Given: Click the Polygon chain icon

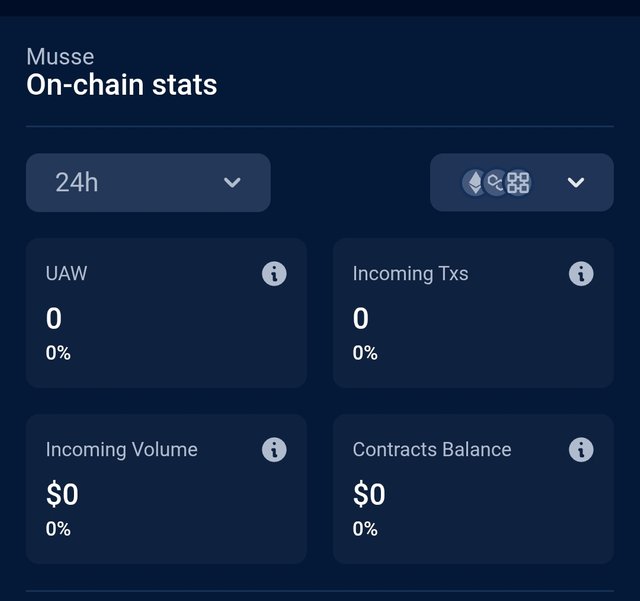Looking at the screenshot, I should (x=495, y=182).
